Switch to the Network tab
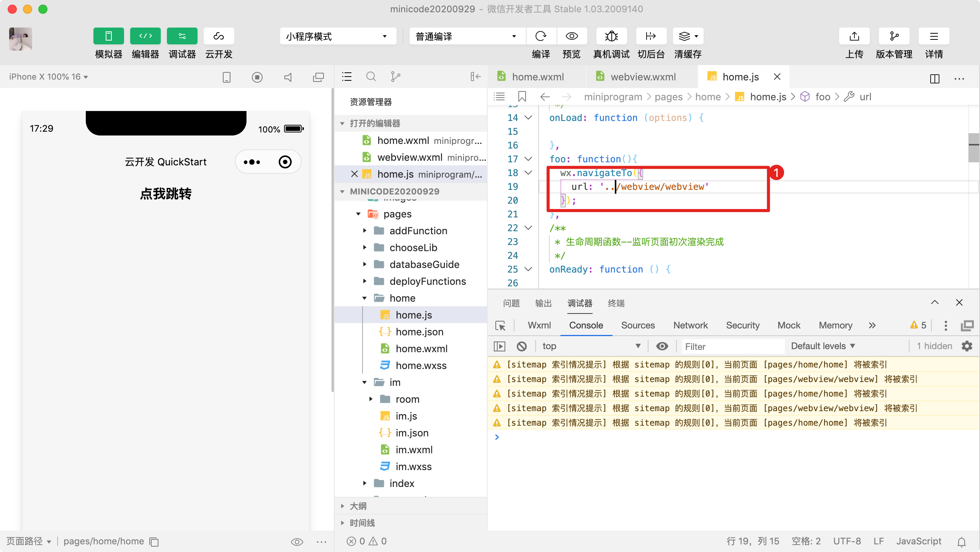Image resolution: width=980 pixels, height=552 pixels. click(690, 325)
